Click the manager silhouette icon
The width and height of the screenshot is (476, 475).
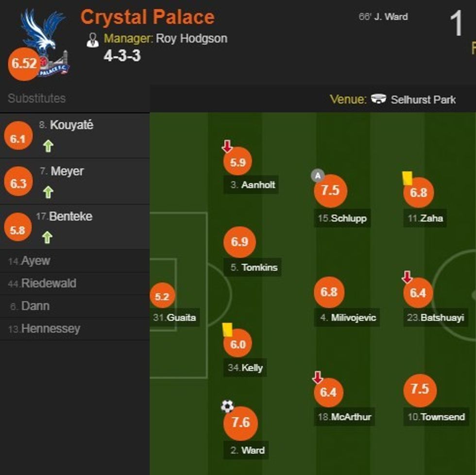click(92, 40)
